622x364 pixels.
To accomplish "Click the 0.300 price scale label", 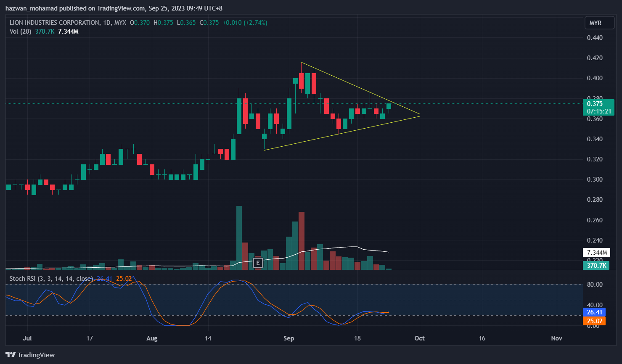I will coord(595,179).
